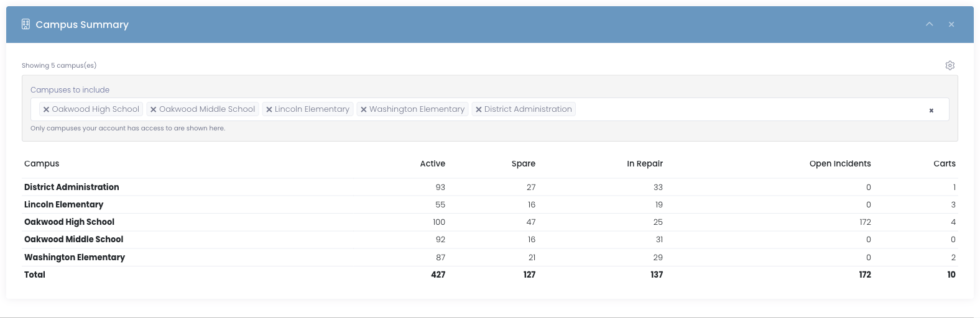
Task: Select Oakwood High School row name
Action: pyautogui.click(x=69, y=222)
